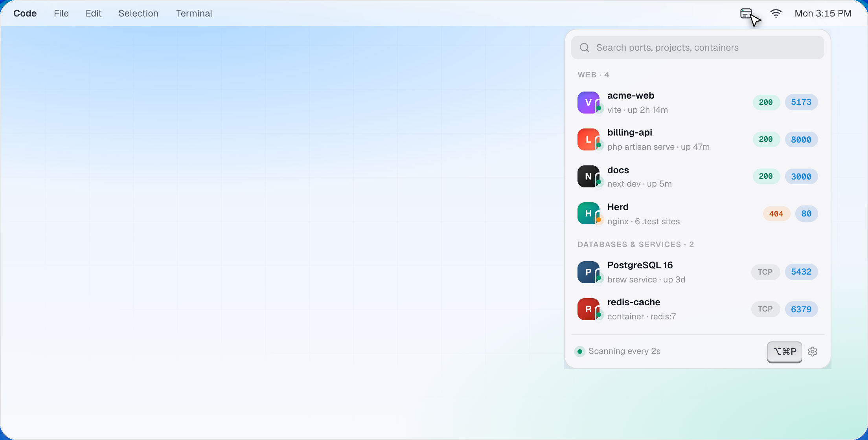Open the File menu
The image size is (868, 440).
click(61, 13)
